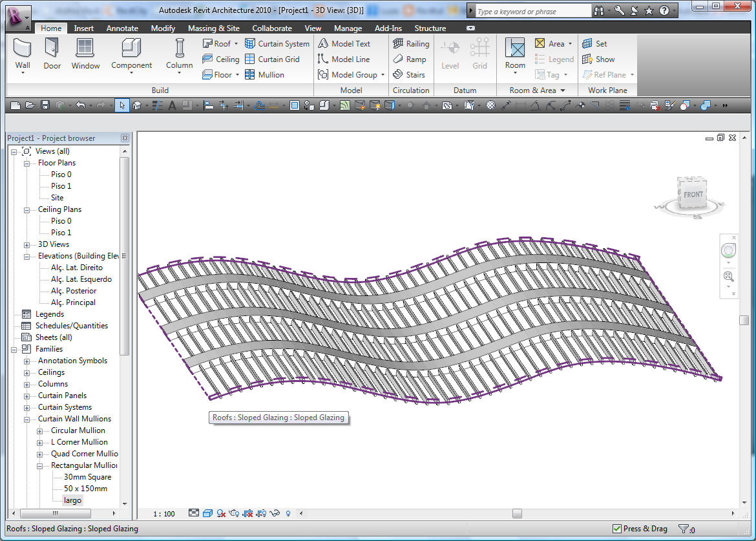Click the ViewCube FRONT face
This screenshot has height=541, width=756.
click(x=693, y=194)
